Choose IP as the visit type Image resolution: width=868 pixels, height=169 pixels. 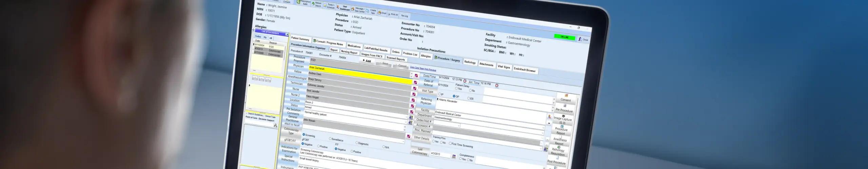click(x=440, y=94)
